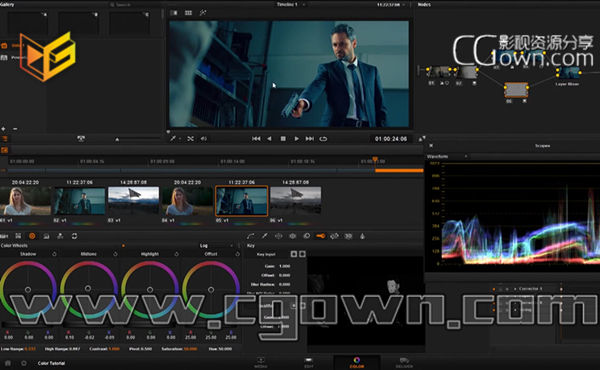Click the Gain value field in Key
The width and height of the screenshot is (600, 370).
(284, 266)
